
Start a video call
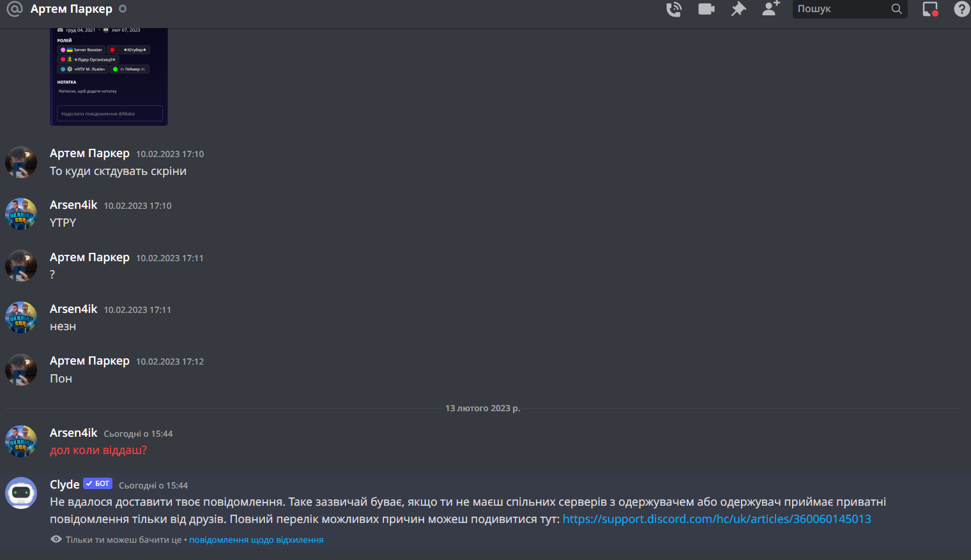[706, 9]
